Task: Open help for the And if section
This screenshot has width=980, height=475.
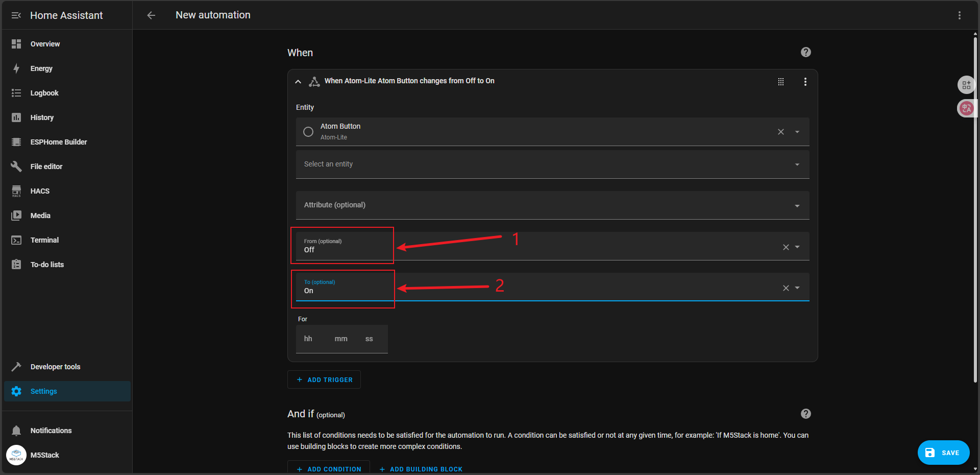Action: [x=806, y=414]
